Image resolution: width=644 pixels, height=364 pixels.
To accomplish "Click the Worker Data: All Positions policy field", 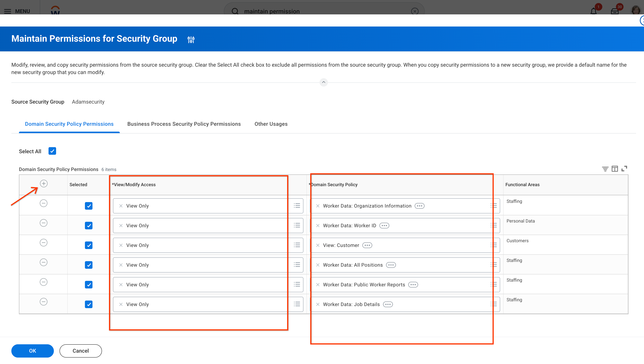I will tap(405, 265).
